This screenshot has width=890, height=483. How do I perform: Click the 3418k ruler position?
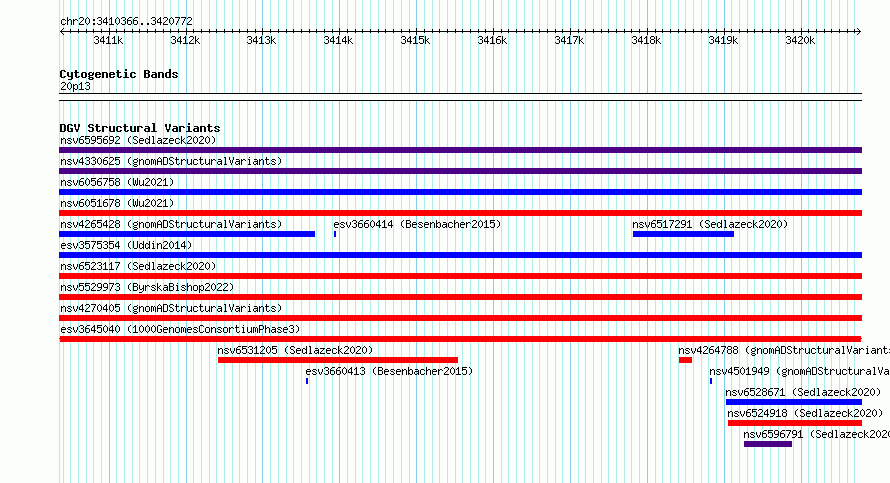[646, 40]
